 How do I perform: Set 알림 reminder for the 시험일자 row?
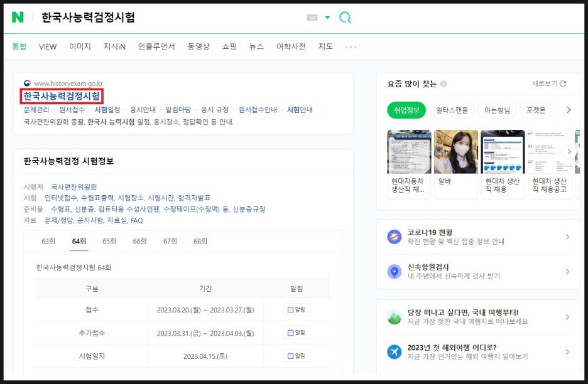(x=297, y=356)
